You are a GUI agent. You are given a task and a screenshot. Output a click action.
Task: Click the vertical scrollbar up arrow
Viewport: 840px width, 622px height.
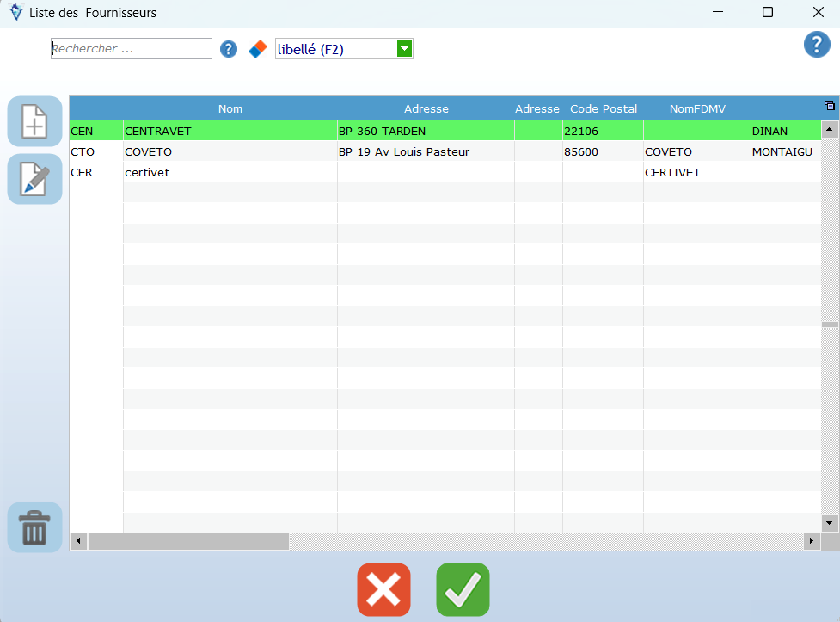[830, 129]
